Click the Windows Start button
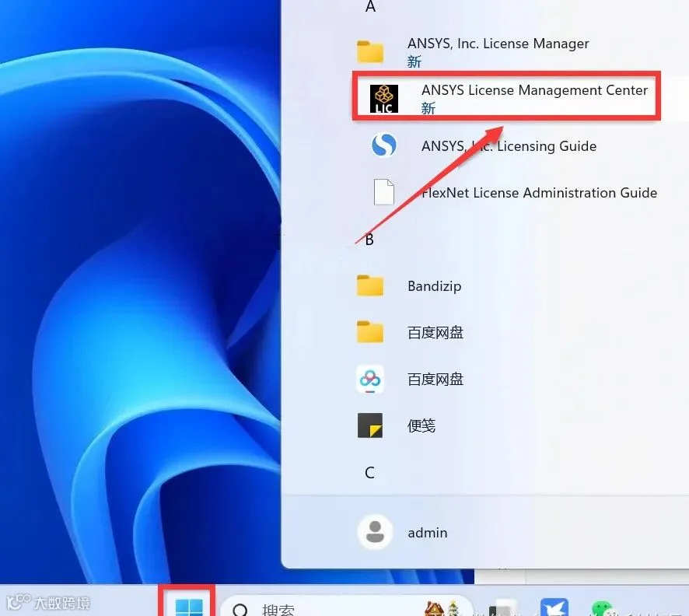Image resolution: width=689 pixels, height=616 pixels. click(189, 607)
